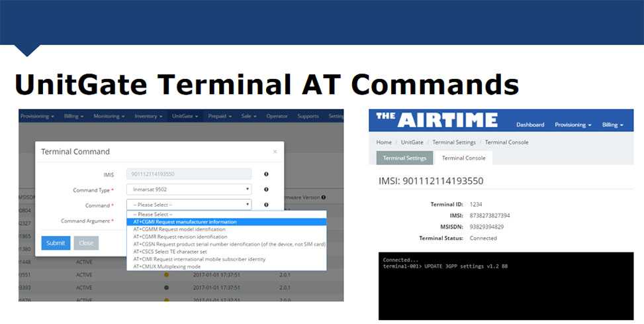This screenshot has height=324, width=644.
Task: Click the Operator menu item
Action: (x=277, y=117)
